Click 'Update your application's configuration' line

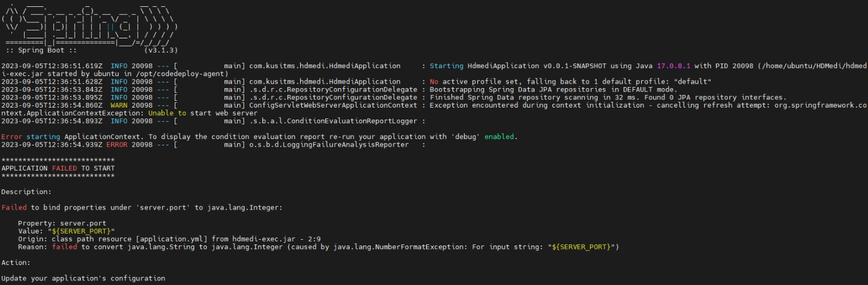coord(83,278)
